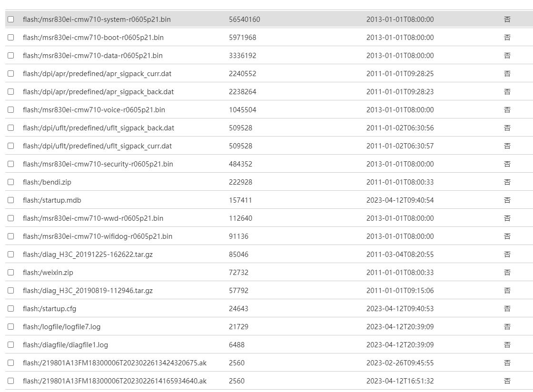Click the msr830ei-cmw710-security-r0605p21.bin file name
The height and width of the screenshot is (392, 533).
[98, 164]
